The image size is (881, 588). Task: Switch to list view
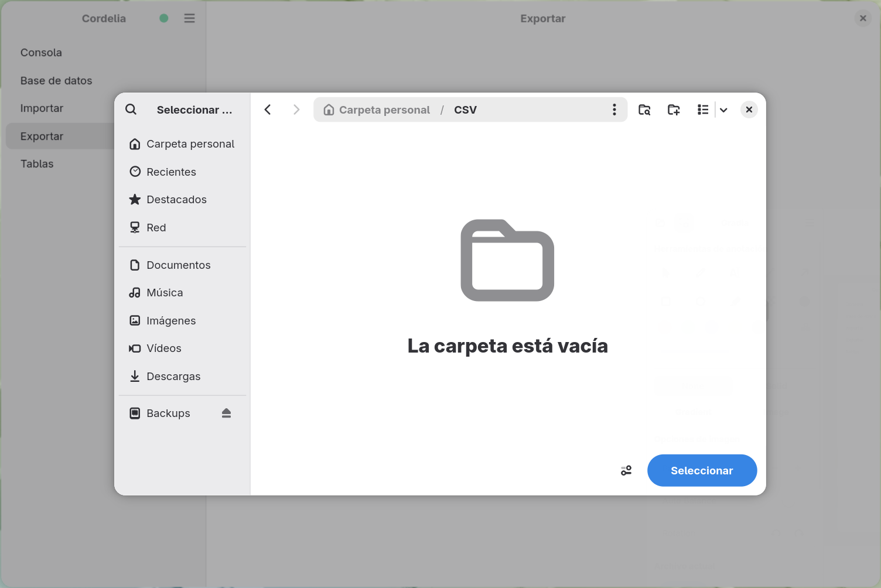[703, 110]
